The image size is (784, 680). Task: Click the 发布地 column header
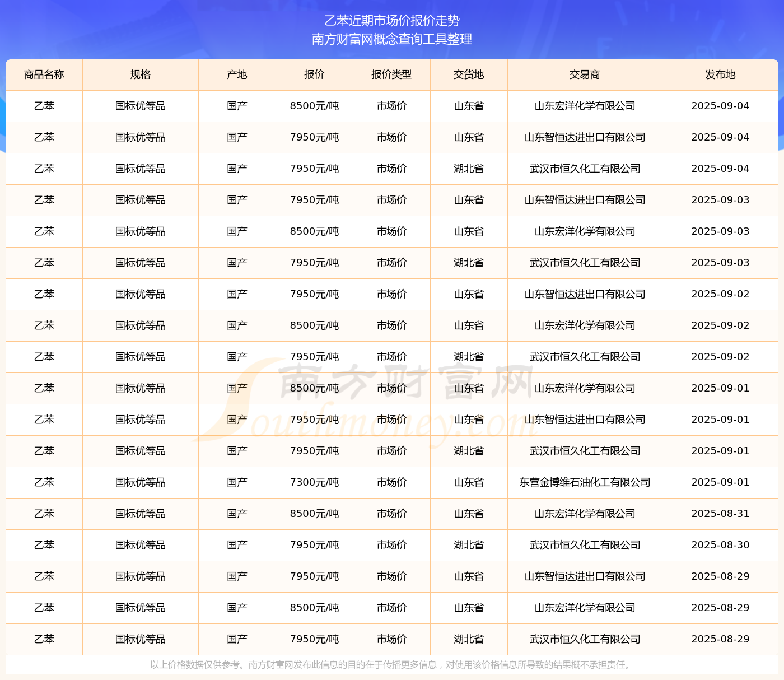(x=720, y=74)
